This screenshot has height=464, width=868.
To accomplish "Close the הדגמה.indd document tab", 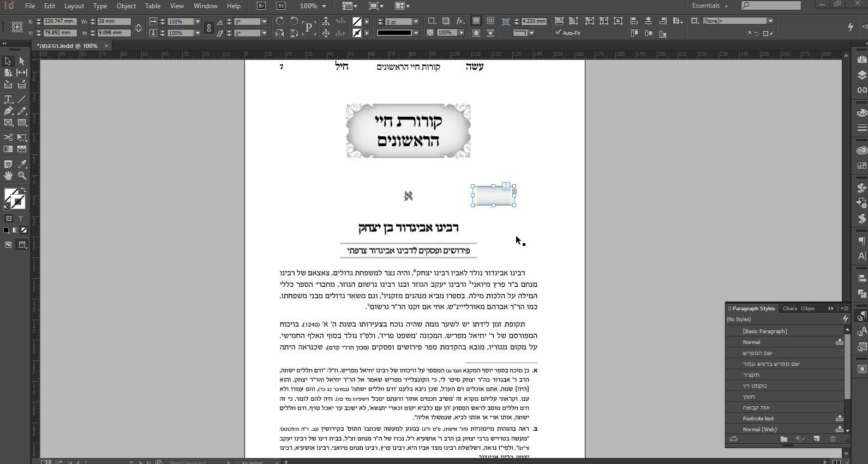I will coord(106,46).
